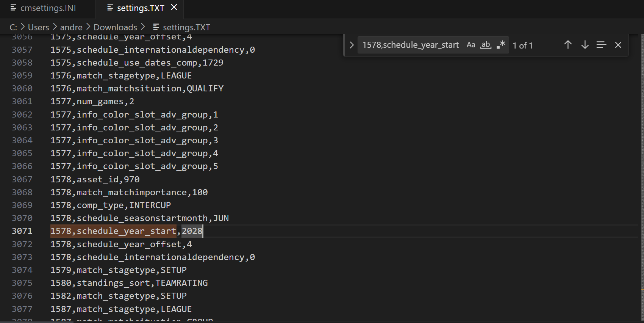Go to next match in find widget
Viewport: 644px width, 323px height.
pos(585,45)
